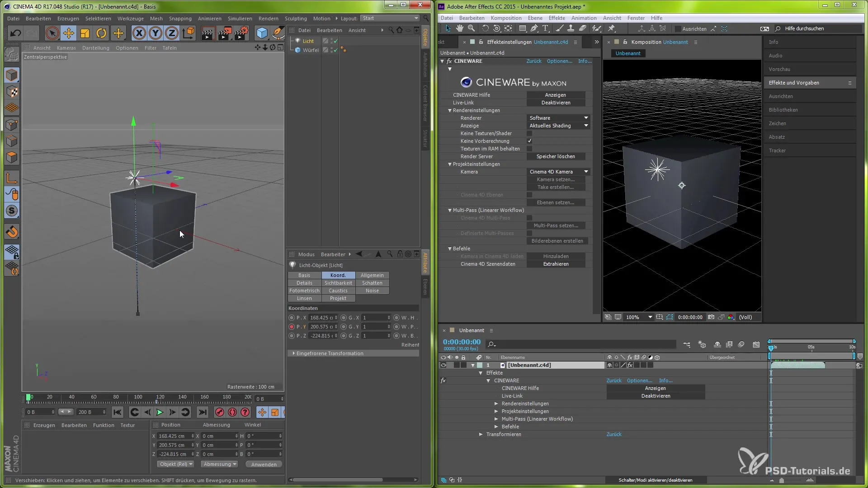Click Optionen... link in CINEWARE effect header
The height and width of the screenshot is (488, 868).
559,61
